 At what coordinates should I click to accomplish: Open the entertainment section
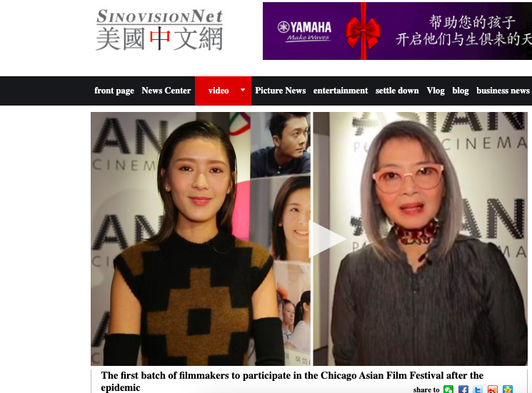(x=341, y=91)
